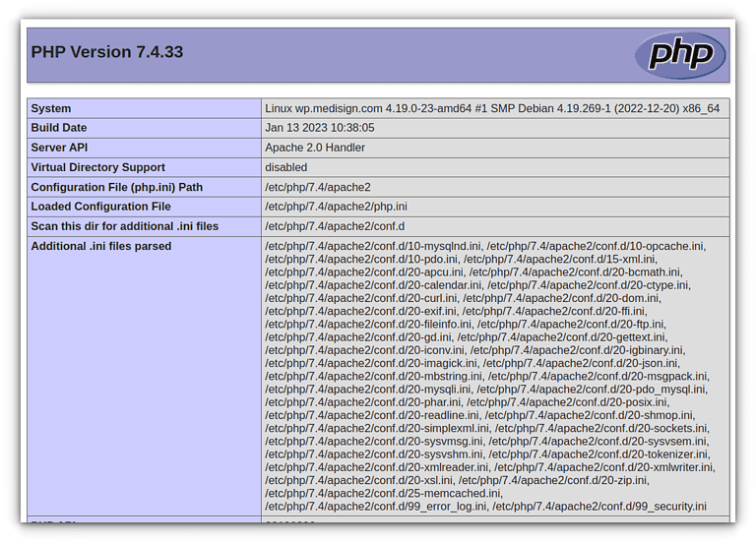Click the Jan 13 2023 build date value
This screenshot has width=756, height=543.
(319, 128)
